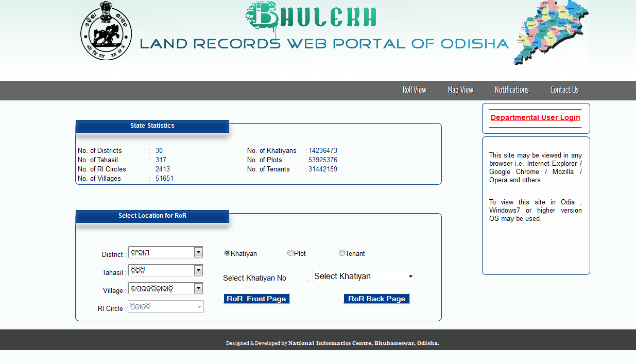The height and width of the screenshot is (364, 636).
Task: Open the Map View menu
Action: pos(460,90)
